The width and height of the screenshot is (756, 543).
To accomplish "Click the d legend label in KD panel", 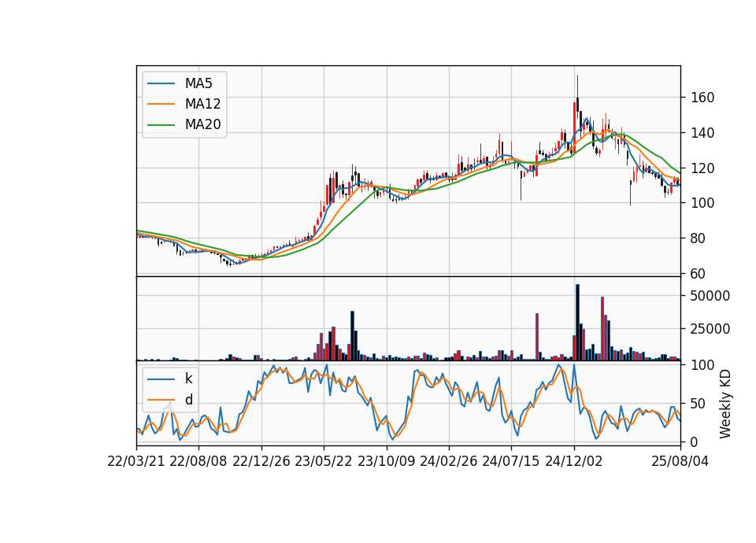I will pos(188,400).
